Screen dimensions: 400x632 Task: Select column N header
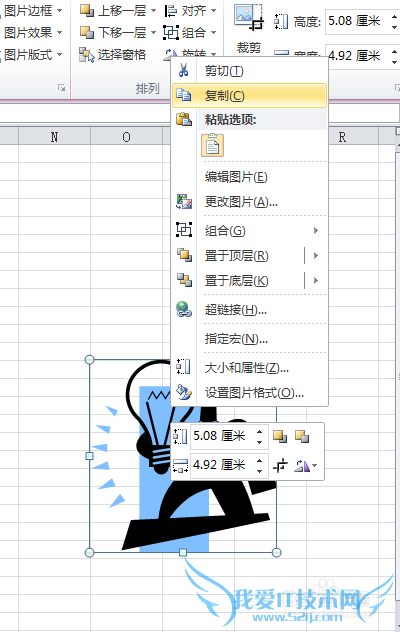coord(54,137)
